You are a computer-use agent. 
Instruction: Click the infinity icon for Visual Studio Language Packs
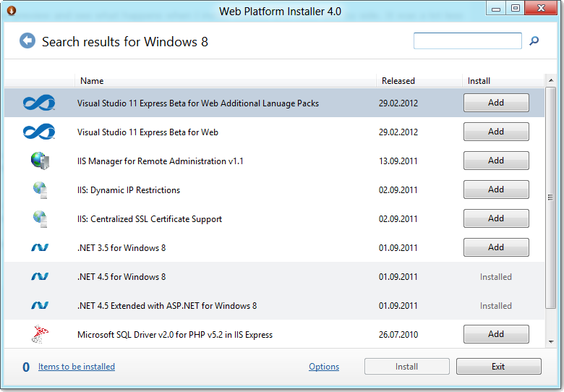[x=39, y=103]
